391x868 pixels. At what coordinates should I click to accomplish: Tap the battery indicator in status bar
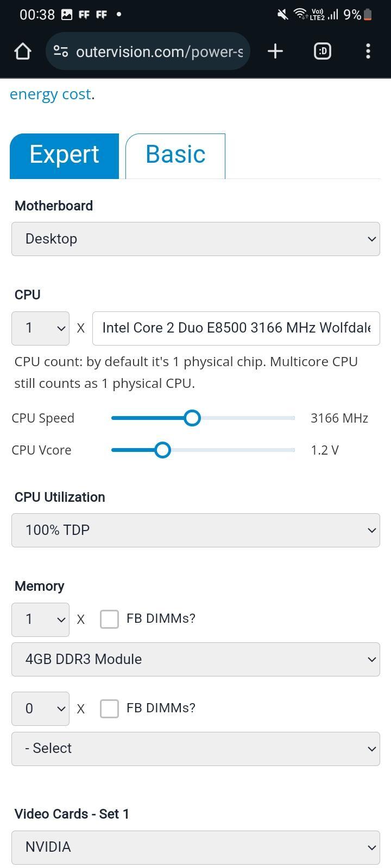(x=368, y=15)
